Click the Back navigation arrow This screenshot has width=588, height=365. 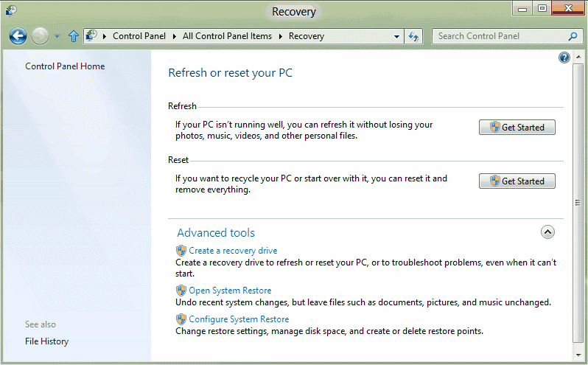pos(18,35)
